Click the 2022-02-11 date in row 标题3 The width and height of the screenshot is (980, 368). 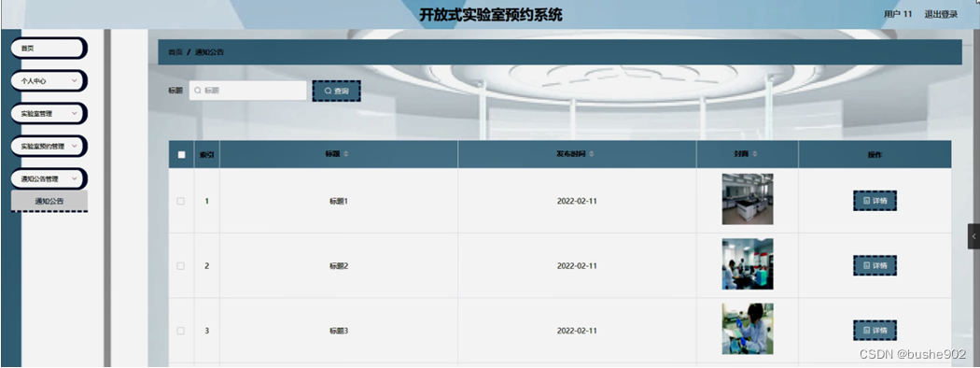[x=577, y=331]
